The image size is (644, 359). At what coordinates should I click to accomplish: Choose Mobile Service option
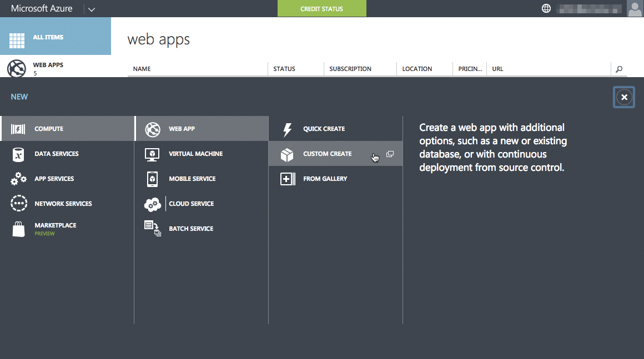[x=202, y=179]
